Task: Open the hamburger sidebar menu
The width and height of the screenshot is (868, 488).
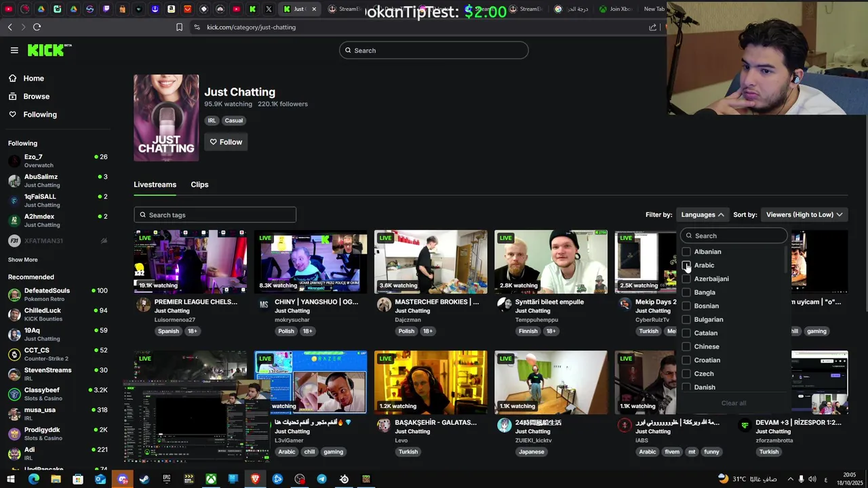Action: pos(14,50)
